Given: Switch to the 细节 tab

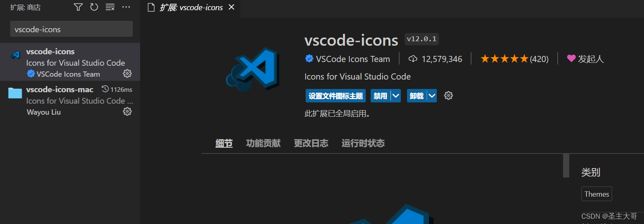Looking at the screenshot, I should click(224, 143).
